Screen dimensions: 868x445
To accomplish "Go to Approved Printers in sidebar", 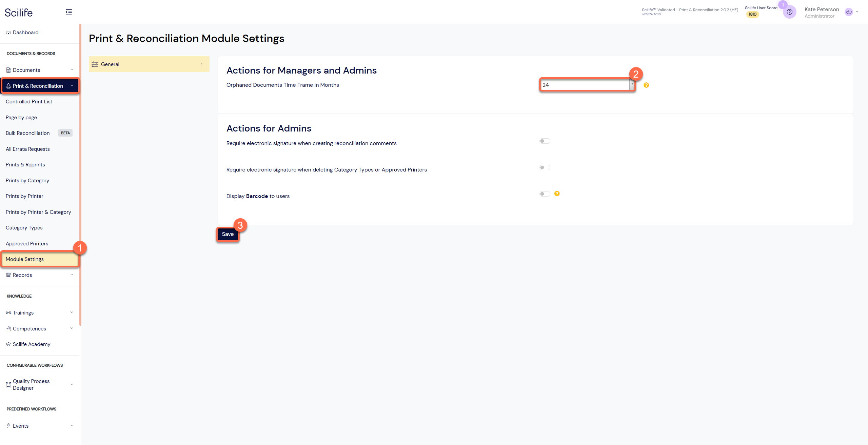I will (x=27, y=244).
